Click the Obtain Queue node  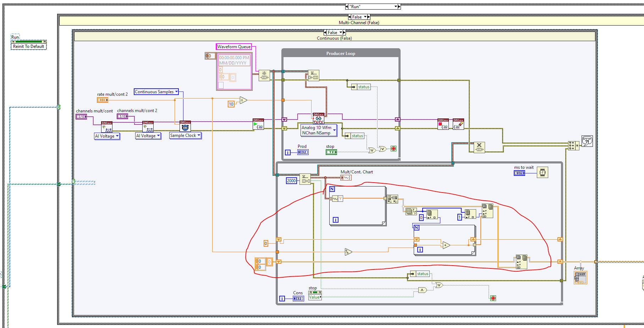point(264,76)
